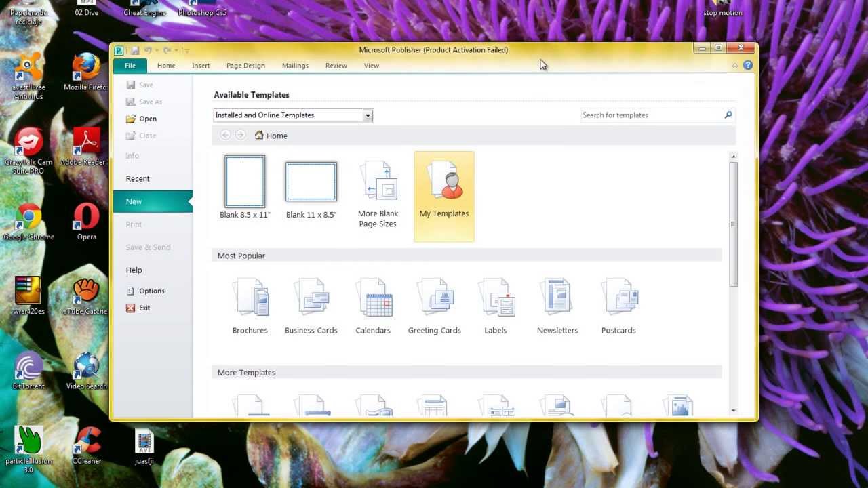Screen dimensions: 868x488
Task: Select New in the backstage menu
Action: 153,201
